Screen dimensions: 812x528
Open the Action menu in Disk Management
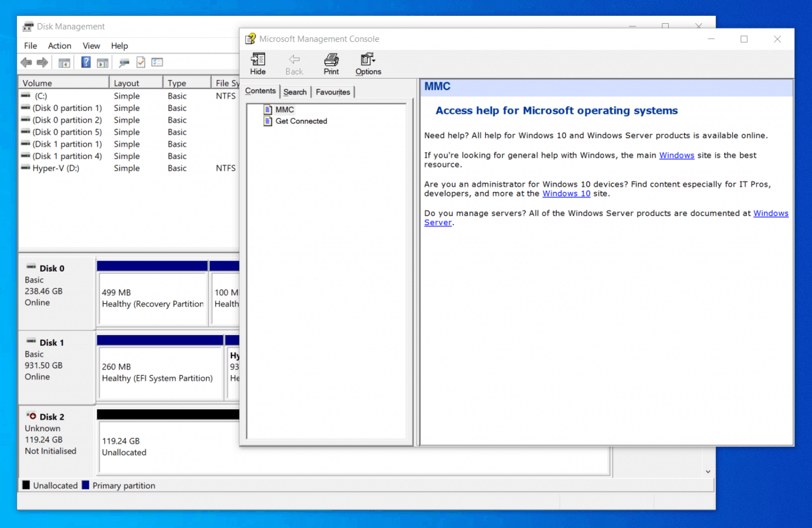pyautogui.click(x=59, y=46)
